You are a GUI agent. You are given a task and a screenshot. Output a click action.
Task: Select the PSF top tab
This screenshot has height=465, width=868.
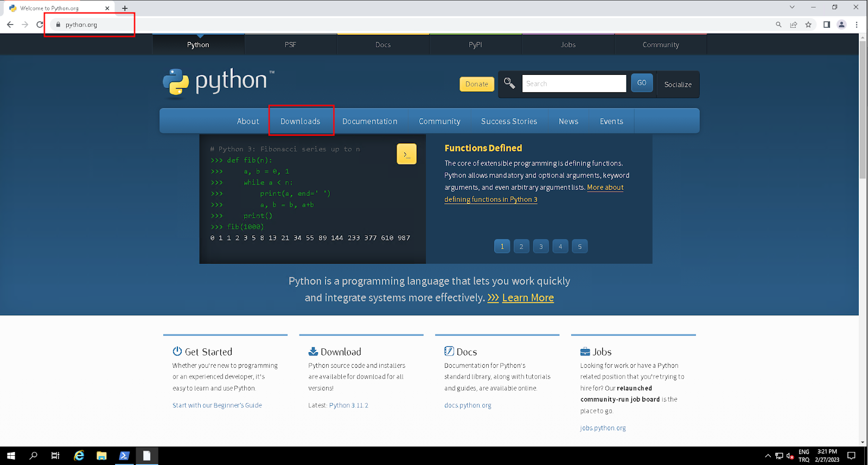pyautogui.click(x=290, y=44)
